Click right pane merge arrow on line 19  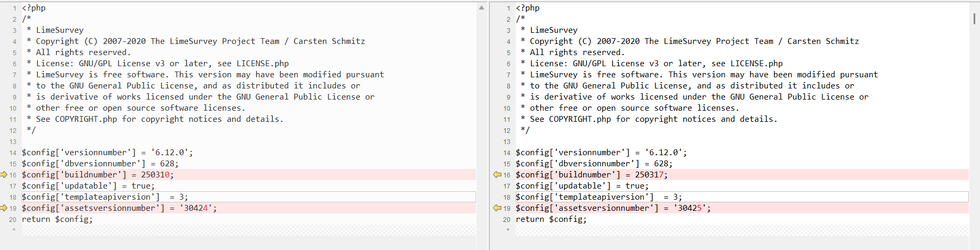(497, 208)
